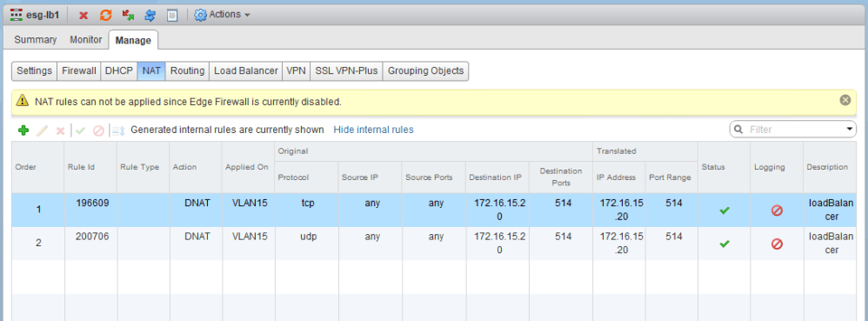Click the Source IP column header
Screen dimensions: 868x321
pos(370,177)
